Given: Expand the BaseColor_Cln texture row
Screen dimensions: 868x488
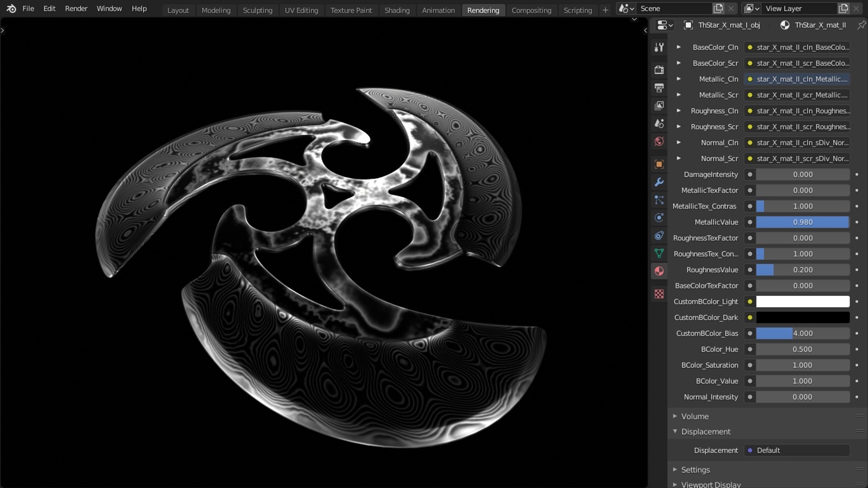Looking at the screenshot, I should click(679, 47).
